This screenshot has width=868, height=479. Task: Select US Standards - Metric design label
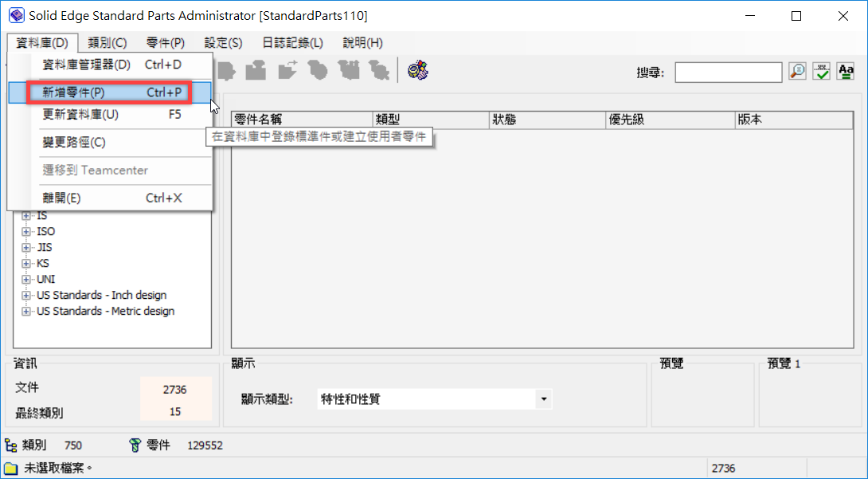tap(106, 311)
